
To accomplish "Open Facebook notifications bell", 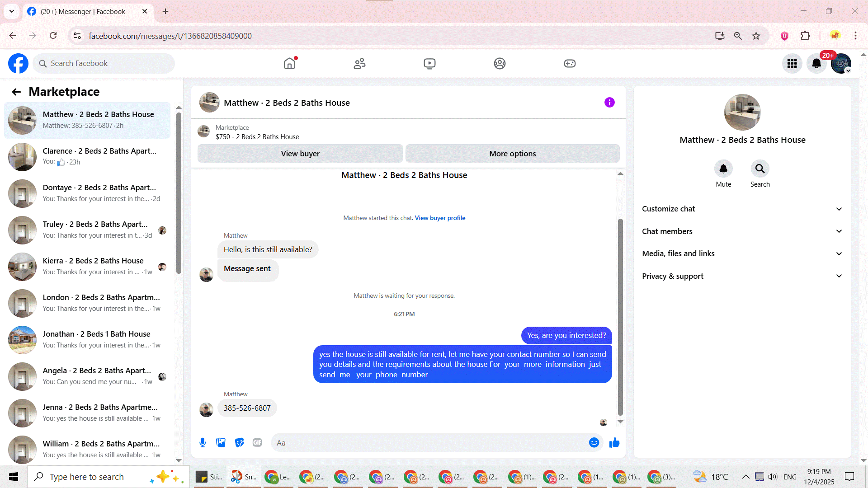I will [816, 64].
